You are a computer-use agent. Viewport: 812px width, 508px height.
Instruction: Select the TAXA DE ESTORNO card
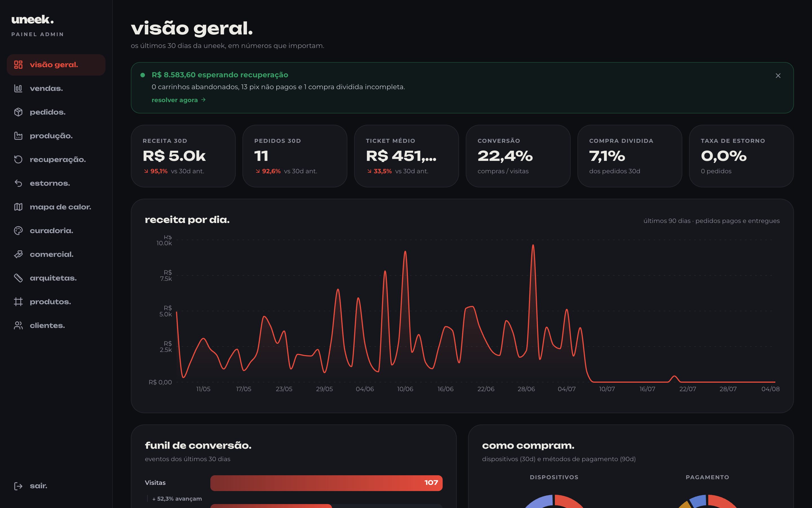pyautogui.click(x=741, y=156)
